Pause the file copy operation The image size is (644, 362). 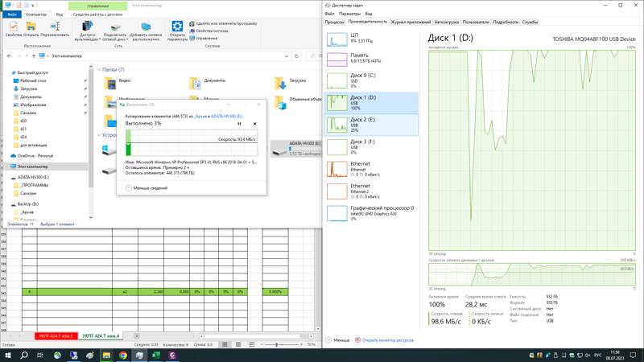tap(239, 124)
